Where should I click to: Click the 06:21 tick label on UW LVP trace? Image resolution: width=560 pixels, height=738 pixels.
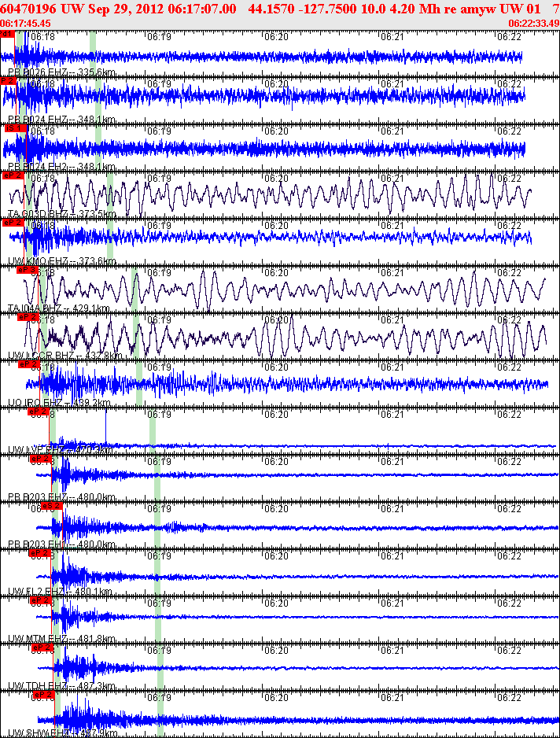[392, 414]
